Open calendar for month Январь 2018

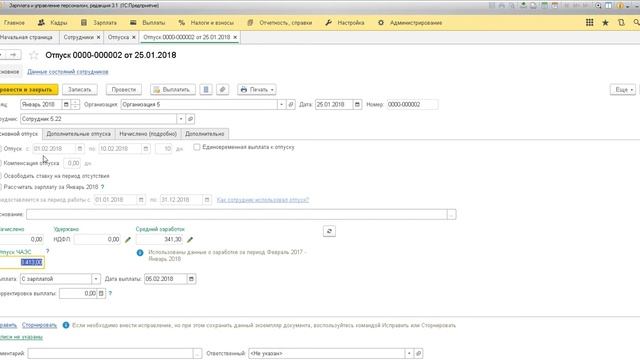(x=66, y=104)
